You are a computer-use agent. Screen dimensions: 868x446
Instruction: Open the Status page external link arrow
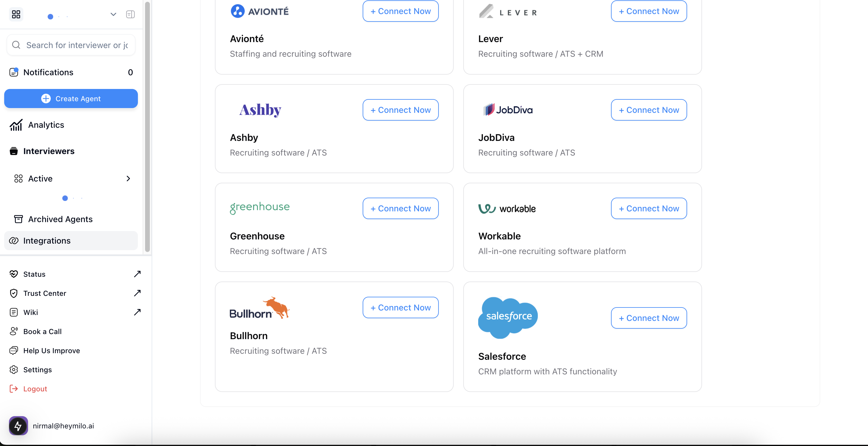coord(137,274)
